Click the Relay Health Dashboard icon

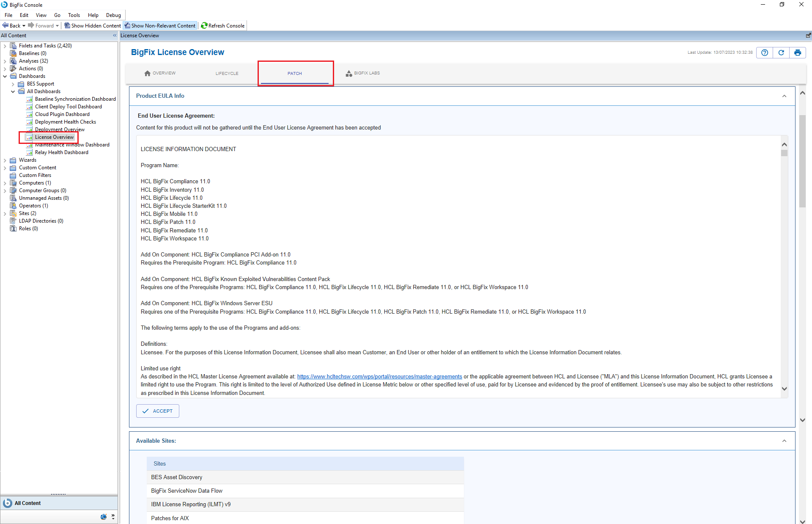[29, 152]
